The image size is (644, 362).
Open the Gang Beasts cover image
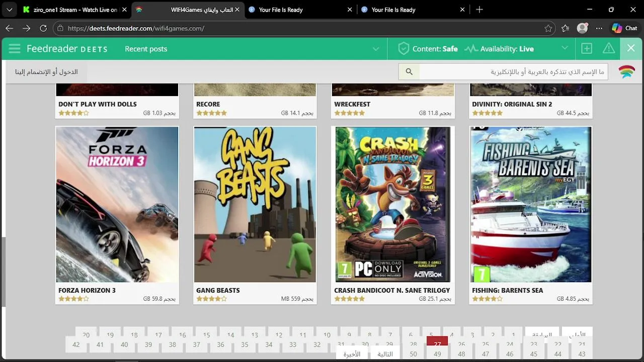pos(255,204)
